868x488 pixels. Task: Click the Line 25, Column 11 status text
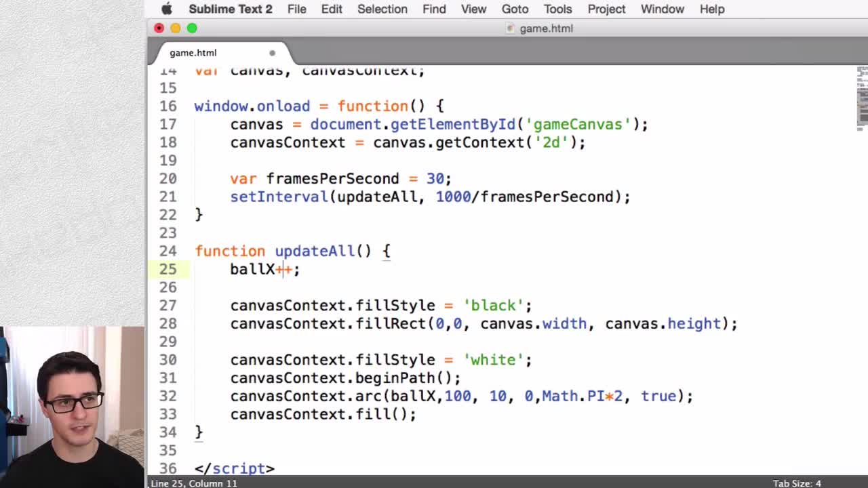[194, 483]
